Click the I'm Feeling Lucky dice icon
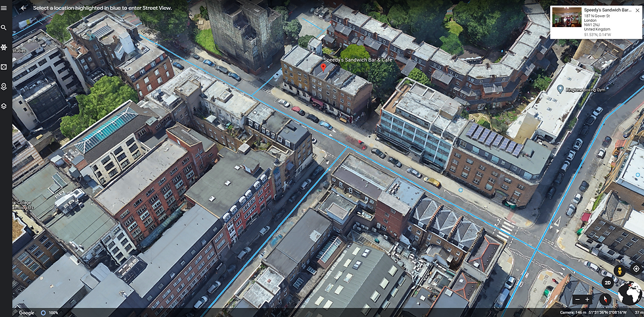644x317 pixels. click(4, 66)
